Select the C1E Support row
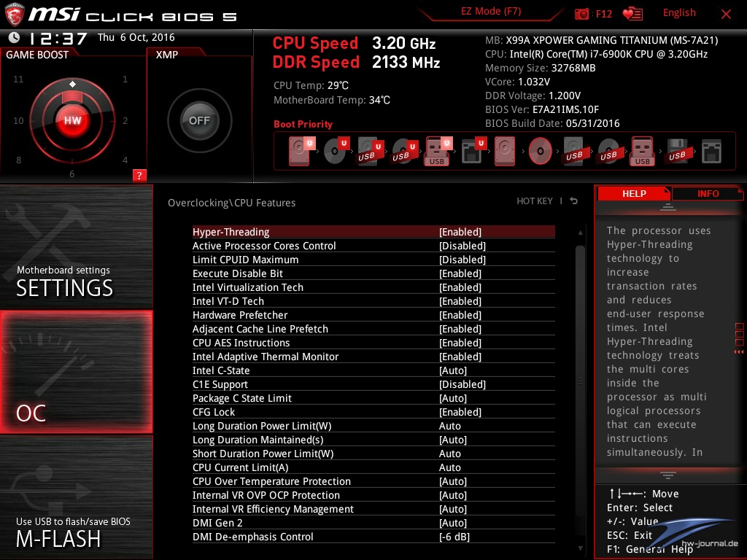This screenshot has width=747, height=560. [373, 384]
